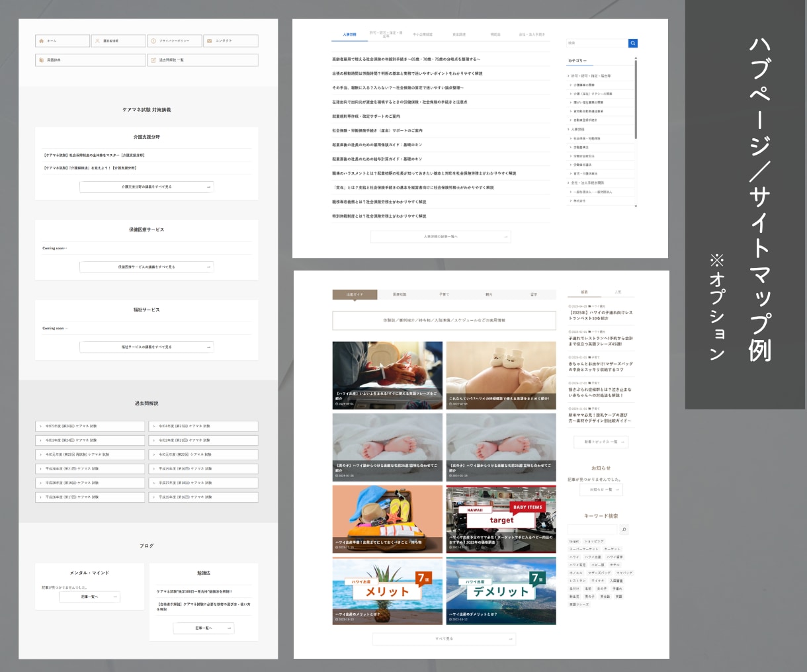Open 介護事業の開業 subcategory
Image resolution: width=807 pixels, height=672 pixels.
(x=583, y=85)
